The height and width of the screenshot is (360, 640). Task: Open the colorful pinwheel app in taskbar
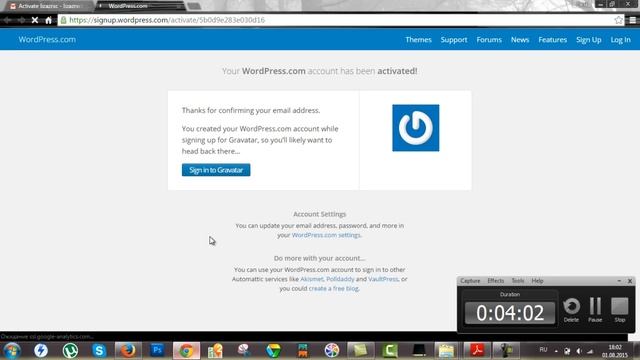tap(331, 351)
